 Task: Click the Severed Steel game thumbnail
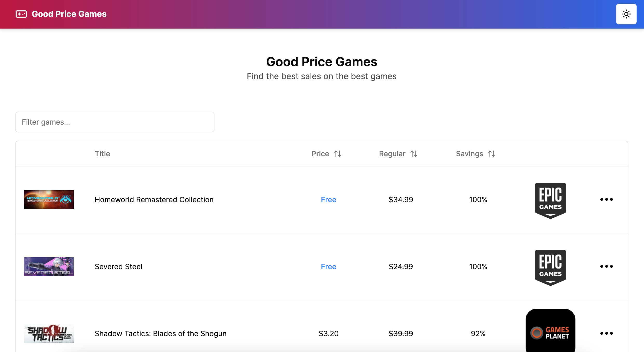(49, 266)
